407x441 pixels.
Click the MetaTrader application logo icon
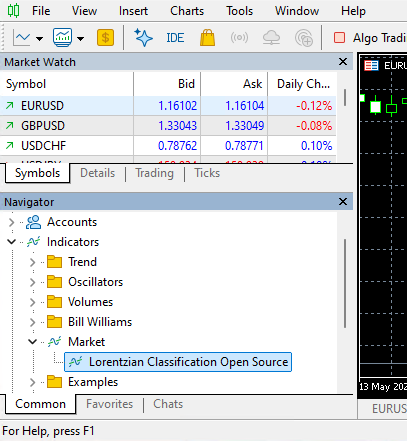coord(13,11)
